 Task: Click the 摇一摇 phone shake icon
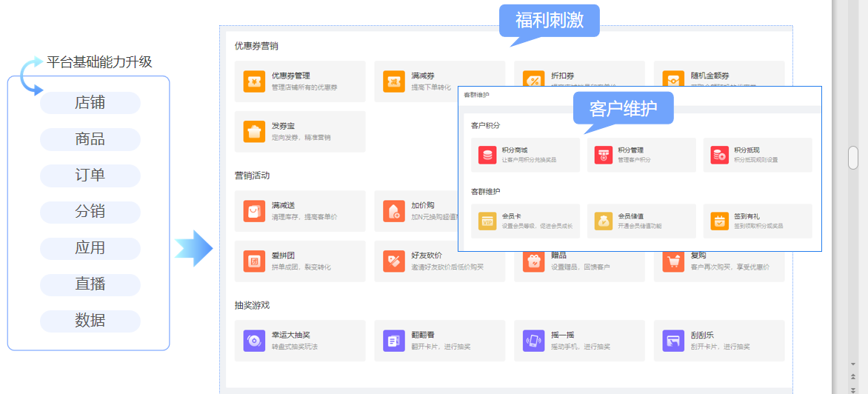pos(534,341)
